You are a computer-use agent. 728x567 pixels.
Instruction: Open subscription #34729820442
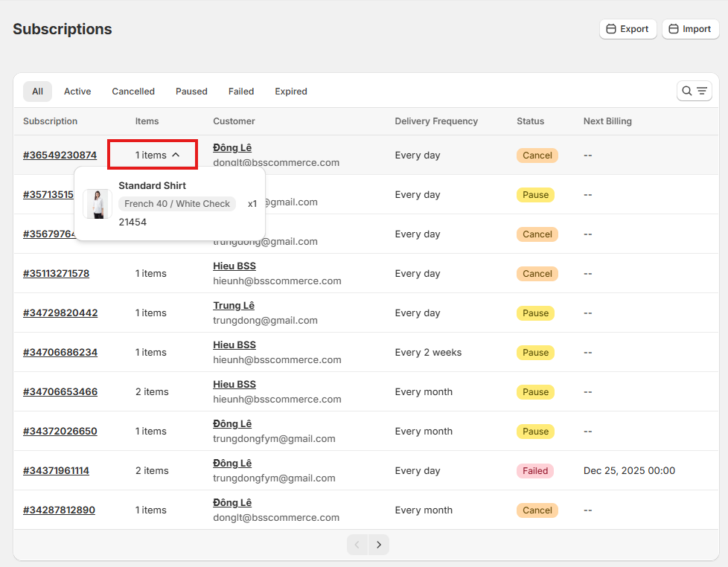pos(60,313)
